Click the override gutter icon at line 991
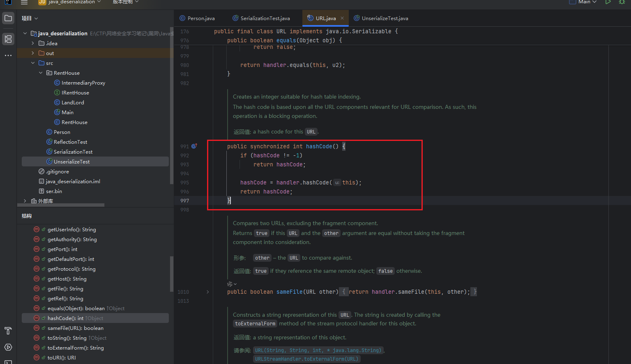Image resolution: width=631 pixels, height=364 pixels. [x=194, y=146]
